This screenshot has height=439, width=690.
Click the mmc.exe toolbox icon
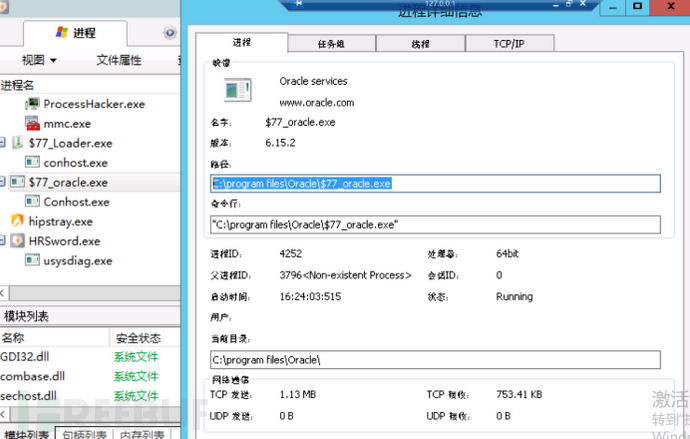coord(32,124)
